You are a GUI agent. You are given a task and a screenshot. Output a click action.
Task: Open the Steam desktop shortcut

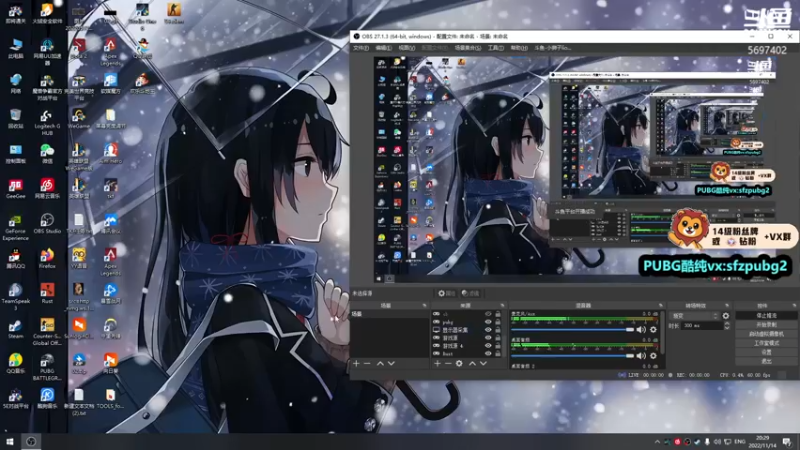pos(15,329)
